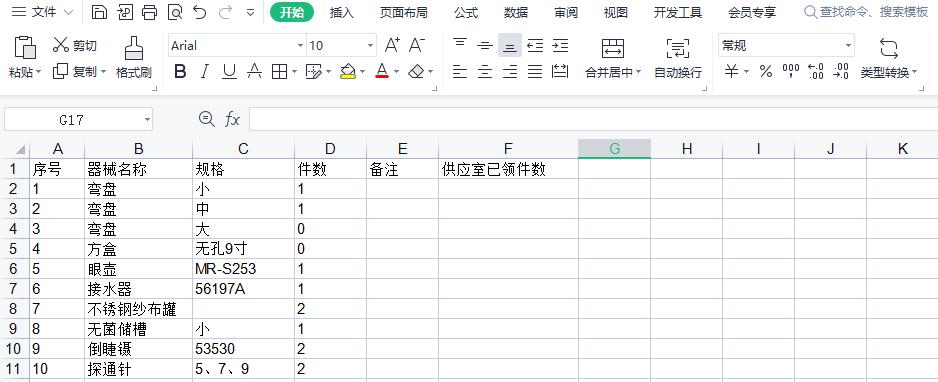Open Print Preview icon
Image resolution: width=938 pixels, height=382 pixels.
coord(175,12)
